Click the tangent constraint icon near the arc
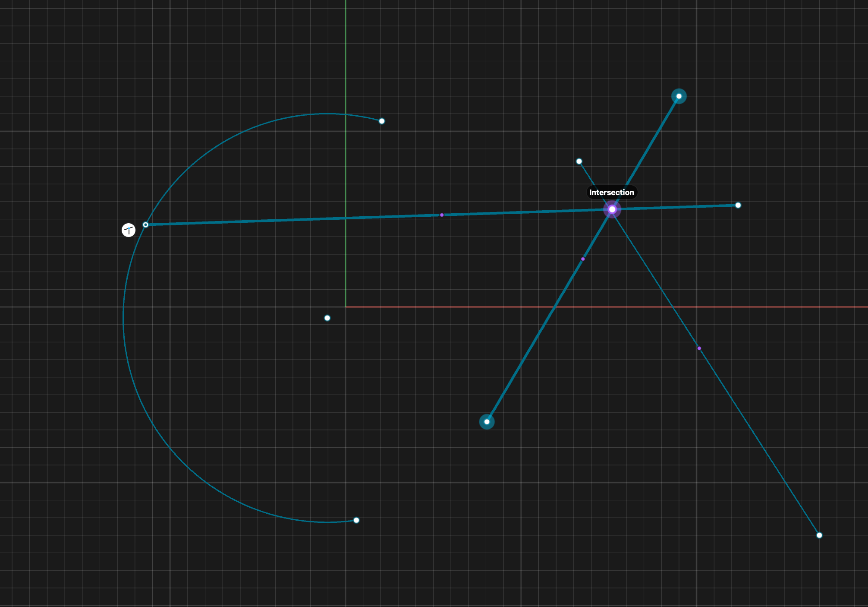This screenshot has height=607, width=868. coord(129,230)
